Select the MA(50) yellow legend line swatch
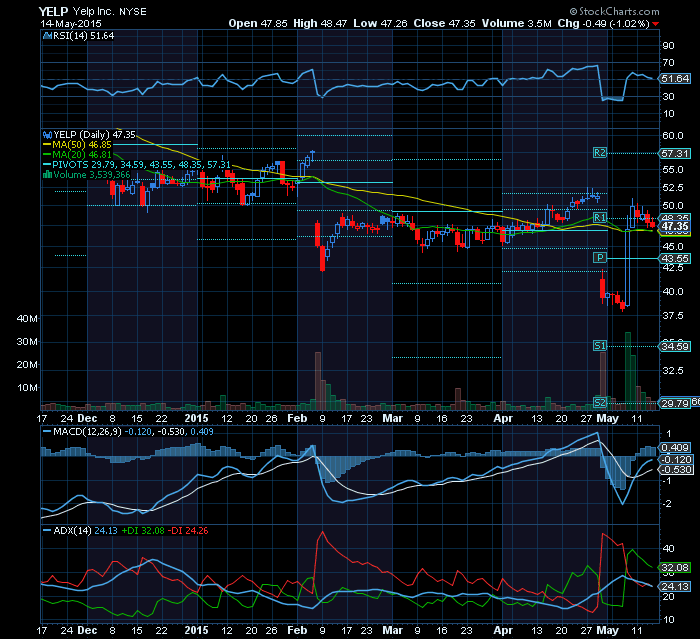Image resolution: width=700 pixels, height=639 pixels. click(47, 145)
